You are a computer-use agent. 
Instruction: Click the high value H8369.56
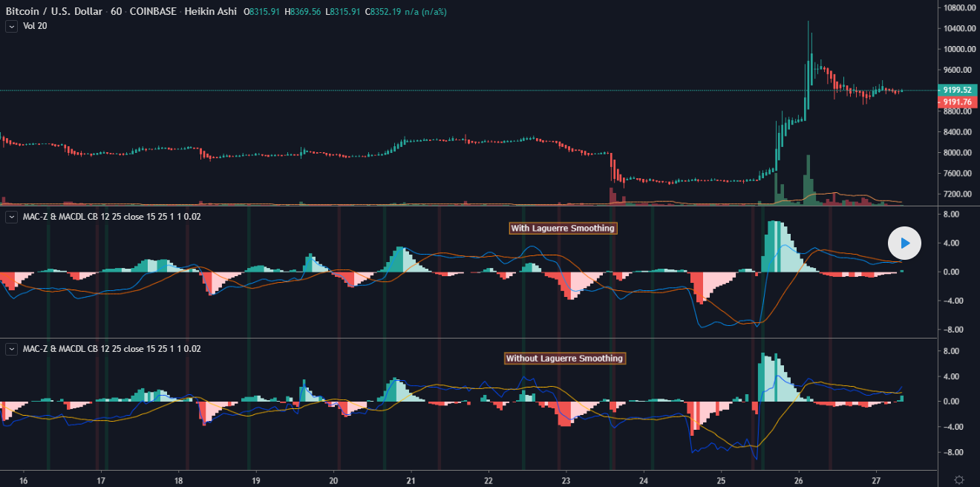pos(304,13)
